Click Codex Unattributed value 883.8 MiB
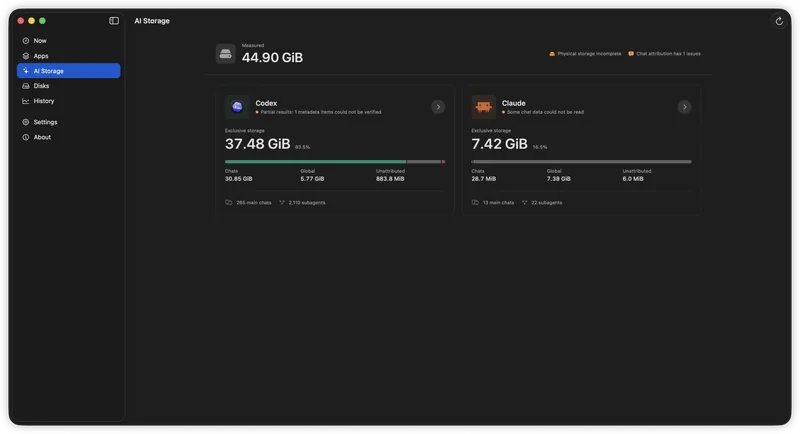The image size is (800, 434). [x=390, y=179]
